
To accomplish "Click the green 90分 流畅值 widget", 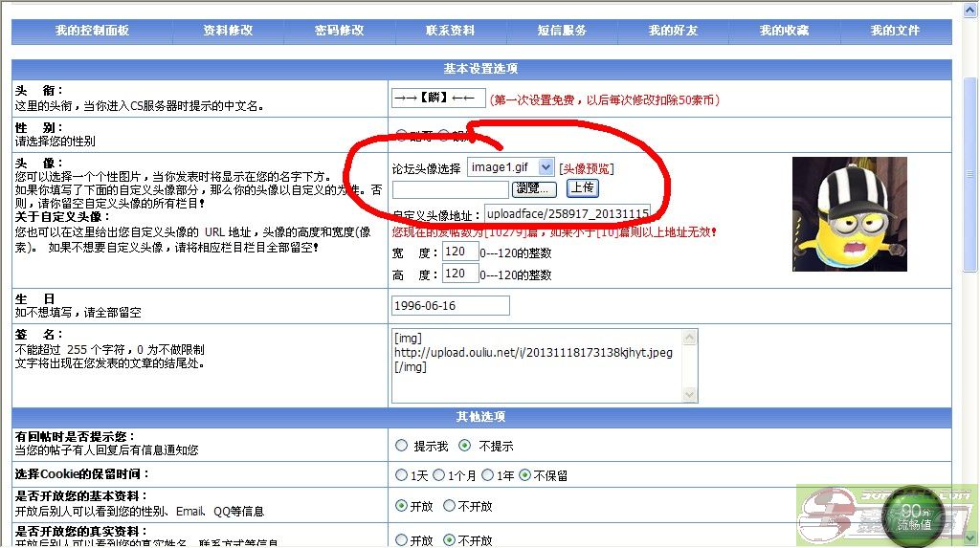I will pyautogui.click(x=914, y=516).
